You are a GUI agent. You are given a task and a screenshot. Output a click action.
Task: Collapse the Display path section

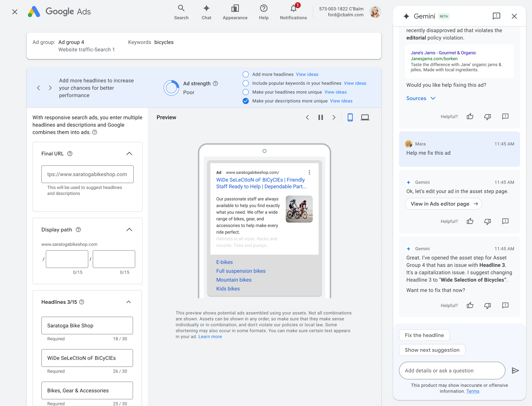[129, 230]
